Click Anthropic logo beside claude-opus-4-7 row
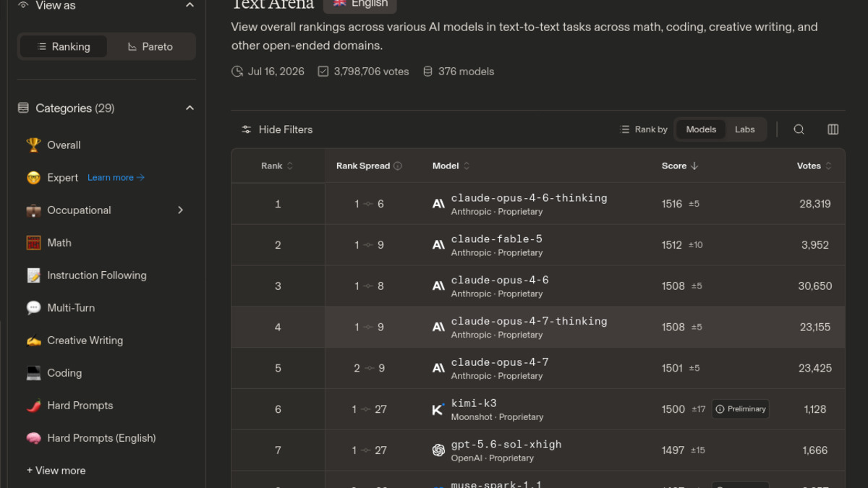Screen dimensions: 868x488 [x=438, y=368]
